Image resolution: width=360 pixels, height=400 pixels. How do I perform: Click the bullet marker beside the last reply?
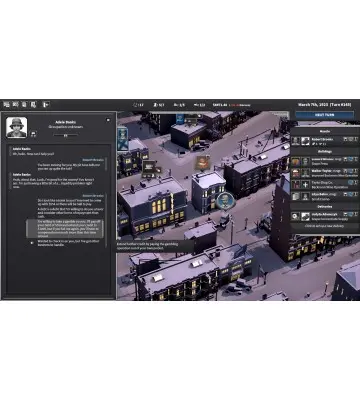tap(32, 243)
